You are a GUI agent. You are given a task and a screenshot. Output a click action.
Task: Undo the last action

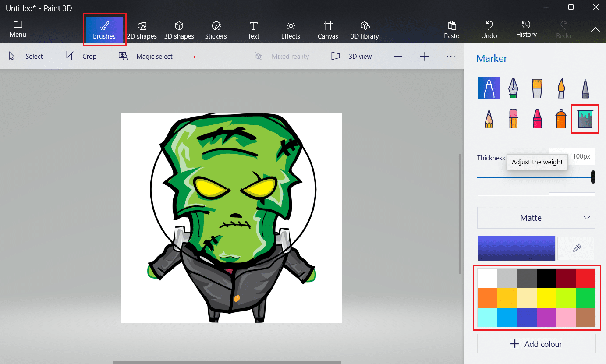pos(489,30)
